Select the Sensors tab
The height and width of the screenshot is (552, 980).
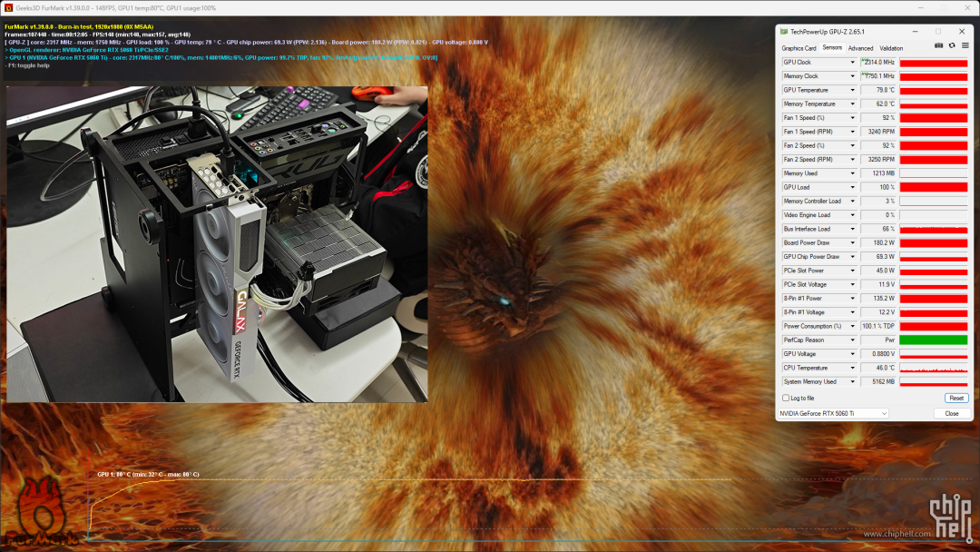tap(832, 47)
